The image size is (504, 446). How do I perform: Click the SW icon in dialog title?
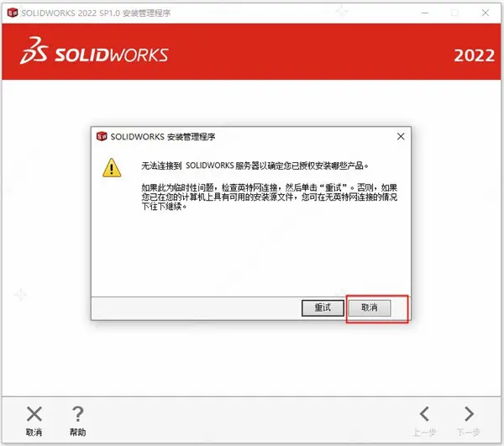102,137
